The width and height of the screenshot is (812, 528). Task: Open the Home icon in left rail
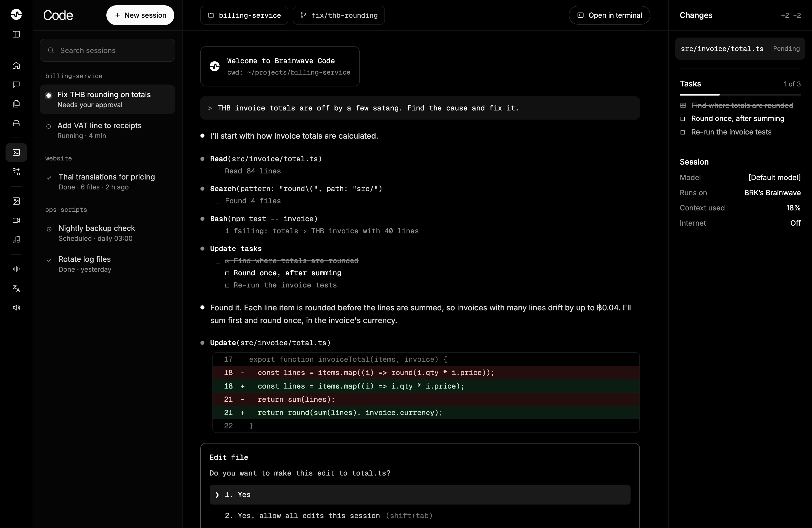pos(16,65)
